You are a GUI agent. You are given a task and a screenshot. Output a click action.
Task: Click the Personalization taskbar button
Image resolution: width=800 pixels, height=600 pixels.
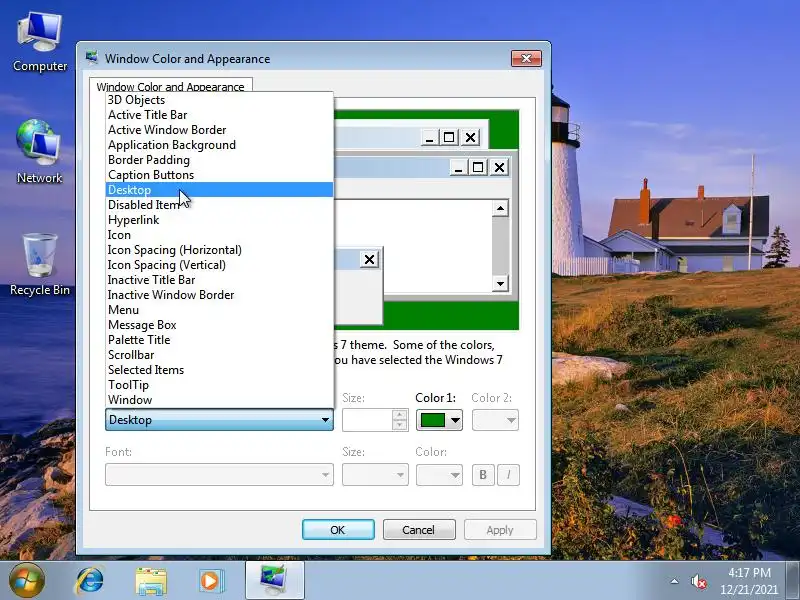[274, 581]
